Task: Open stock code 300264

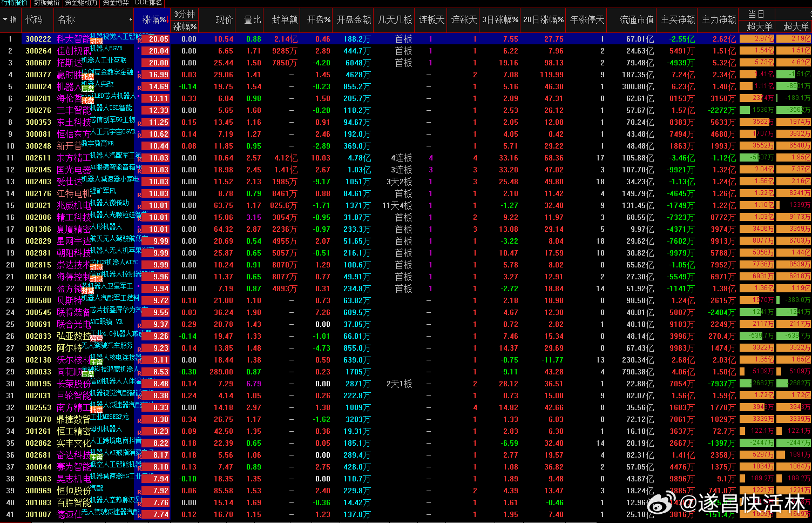Action: (x=38, y=51)
